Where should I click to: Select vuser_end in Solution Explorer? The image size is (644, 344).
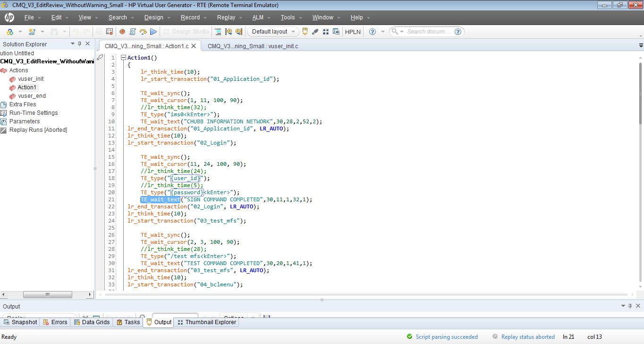32,96
